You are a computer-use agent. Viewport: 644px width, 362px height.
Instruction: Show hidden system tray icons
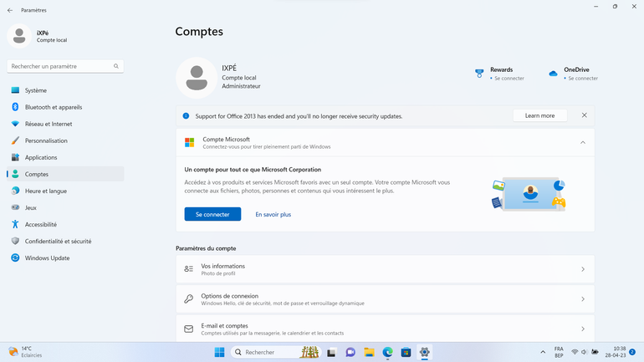tap(543, 352)
